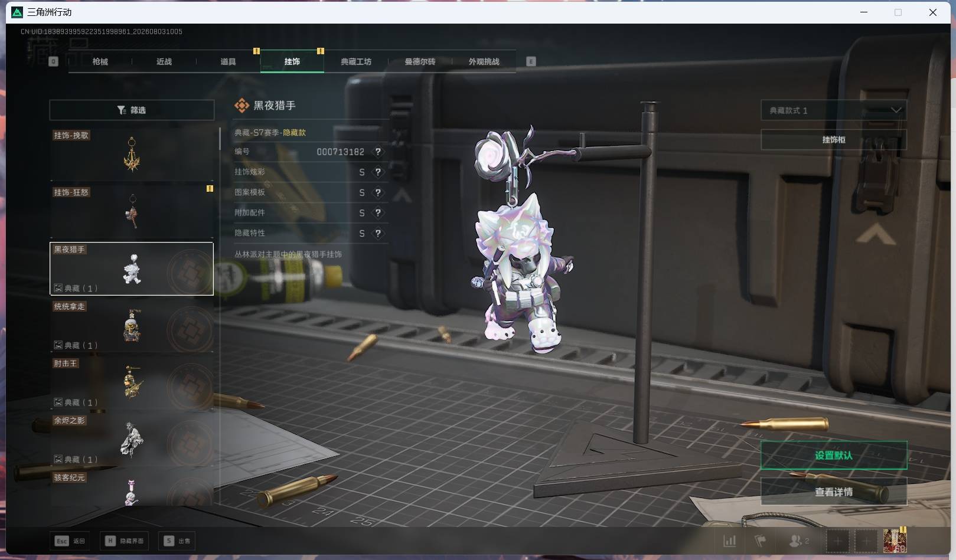956x560 pixels.
Task: Select the 骇客纪元 charm item
Action: 132,487
